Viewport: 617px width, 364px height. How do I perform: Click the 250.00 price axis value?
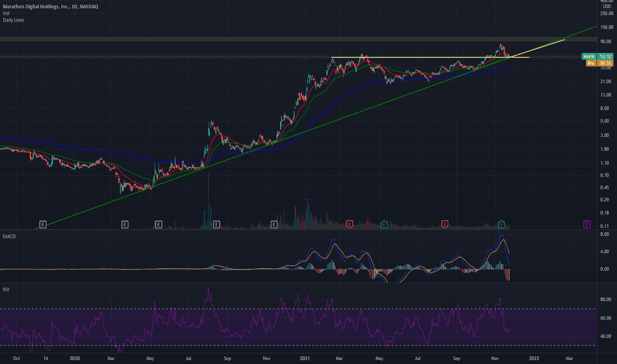(x=607, y=13)
